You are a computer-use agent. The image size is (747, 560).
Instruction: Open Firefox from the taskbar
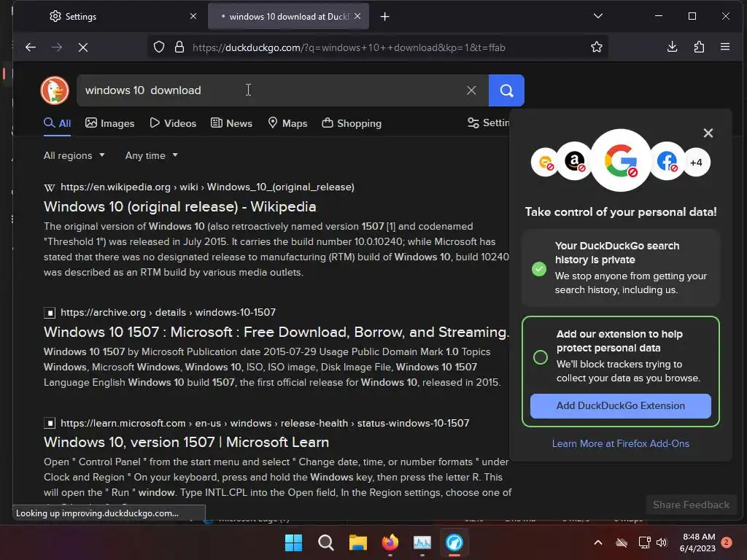390,542
